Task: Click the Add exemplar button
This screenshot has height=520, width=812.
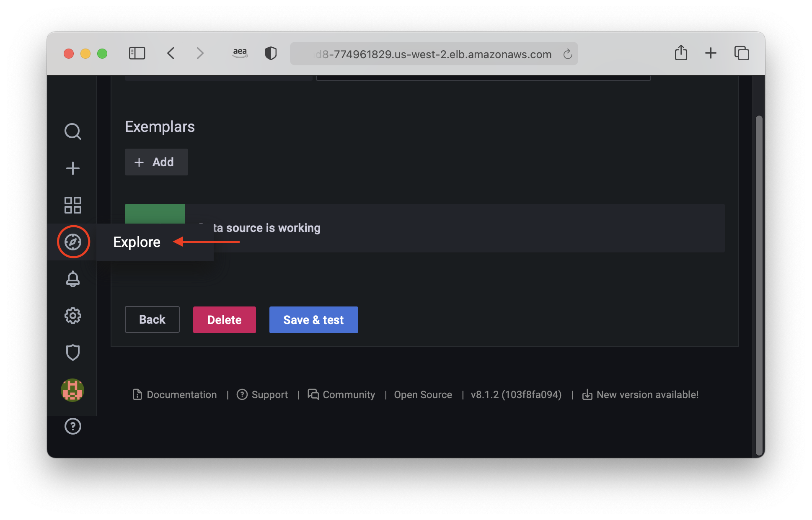Action: coord(155,162)
